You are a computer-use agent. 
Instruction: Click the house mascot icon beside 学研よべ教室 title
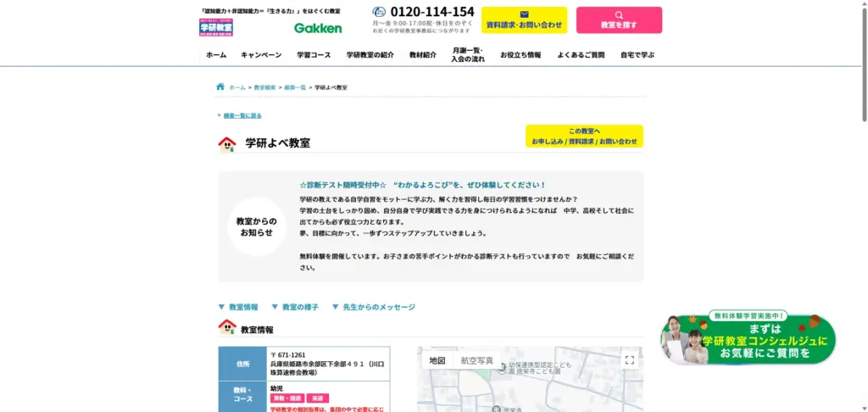[x=227, y=144]
